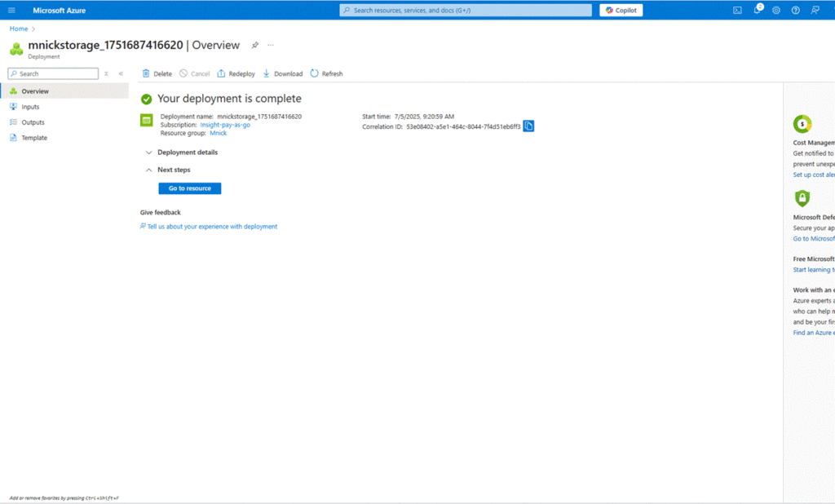The image size is (835, 504).
Task: Copy the Correlation ID to clipboard
Action: [528, 126]
